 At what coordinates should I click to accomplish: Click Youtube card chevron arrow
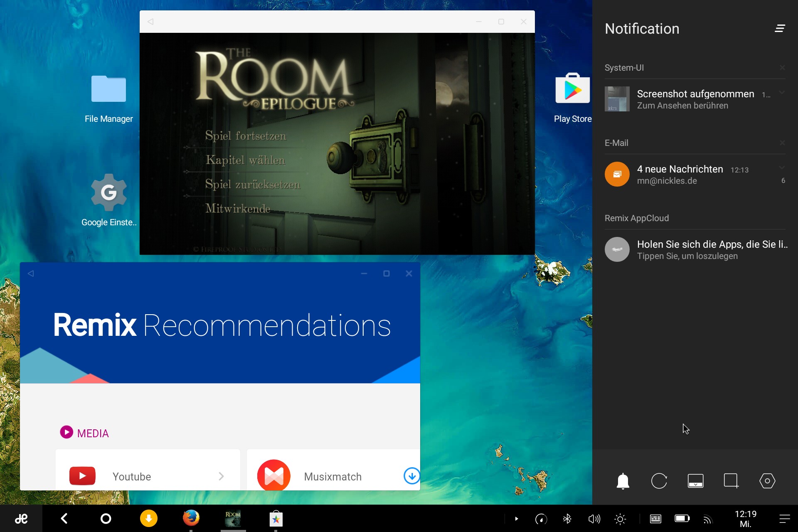(x=221, y=476)
